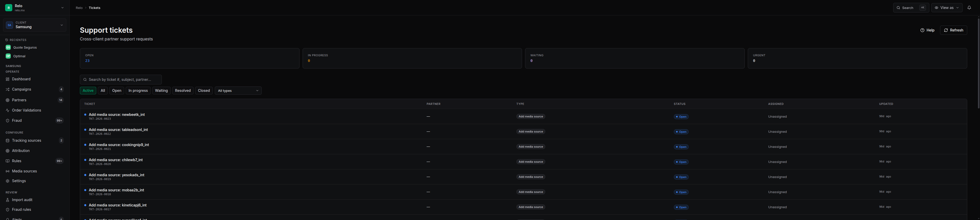The width and height of the screenshot is (980, 220).
Task: Click the In Progress summary card
Action: 412,59
